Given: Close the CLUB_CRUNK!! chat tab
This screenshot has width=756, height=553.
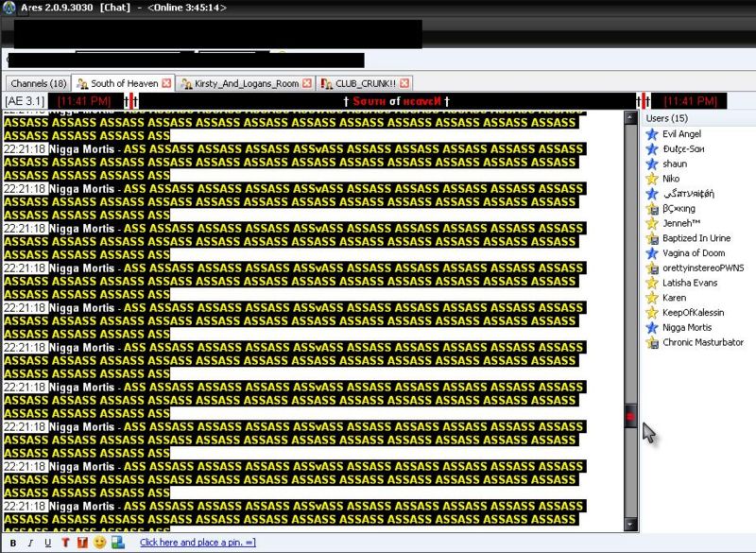Looking at the screenshot, I should tap(404, 83).
